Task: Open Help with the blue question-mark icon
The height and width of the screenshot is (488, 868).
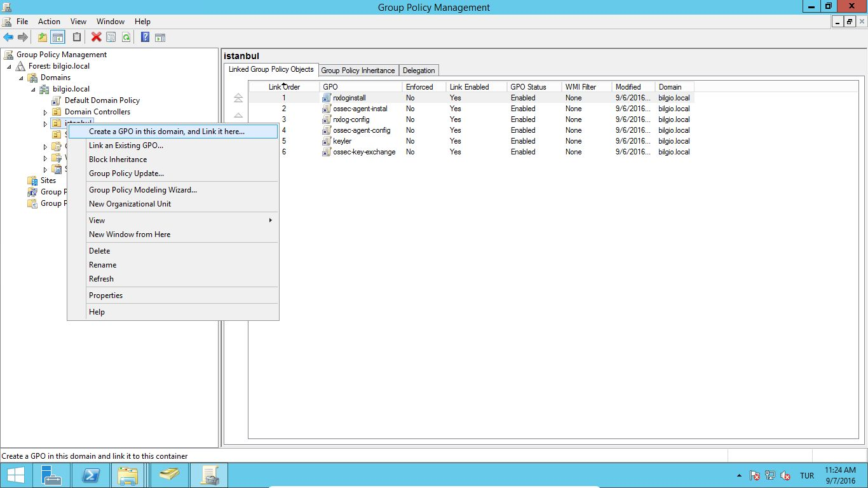Action: pos(145,37)
